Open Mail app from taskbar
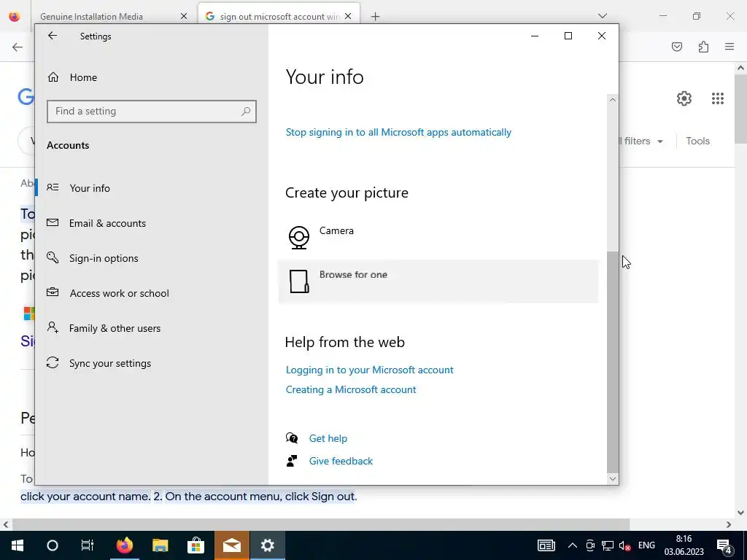The height and width of the screenshot is (560, 747). [x=232, y=545]
